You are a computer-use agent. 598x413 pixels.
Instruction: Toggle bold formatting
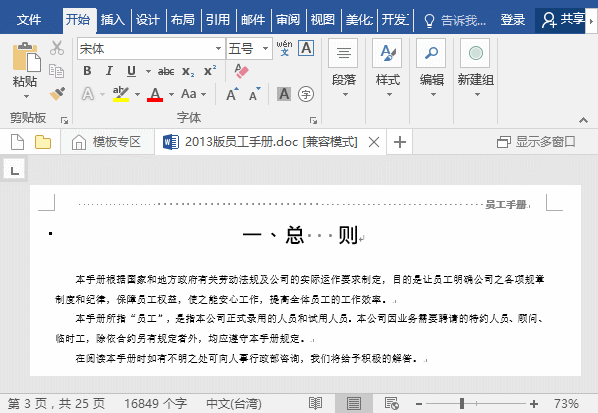87,71
